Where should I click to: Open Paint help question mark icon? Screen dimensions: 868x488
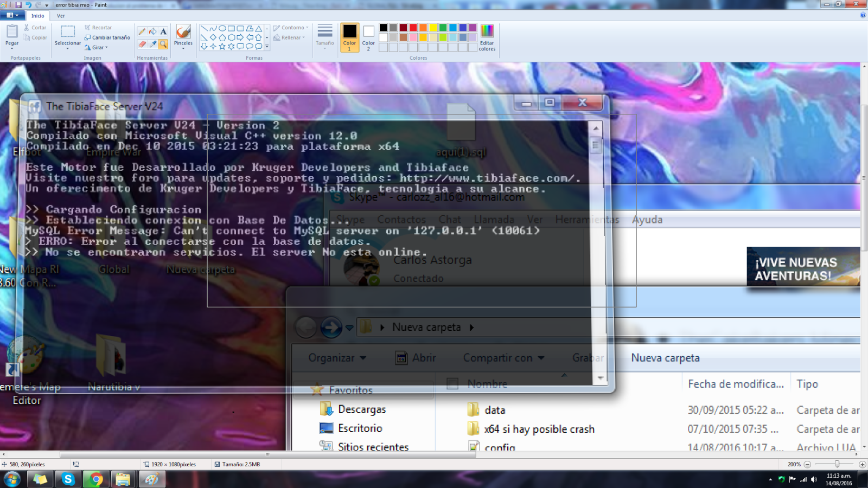pyautogui.click(x=863, y=15)
